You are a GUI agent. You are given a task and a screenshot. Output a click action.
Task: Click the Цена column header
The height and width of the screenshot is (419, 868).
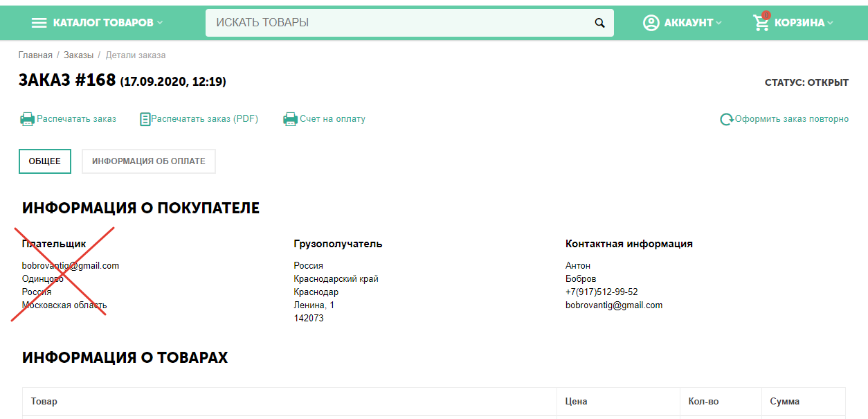pyautogui.click(x=577, y=402)
